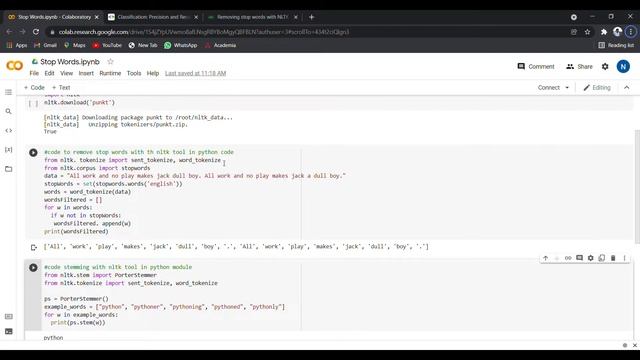Open the Academia bookmark

pos(220,45)
